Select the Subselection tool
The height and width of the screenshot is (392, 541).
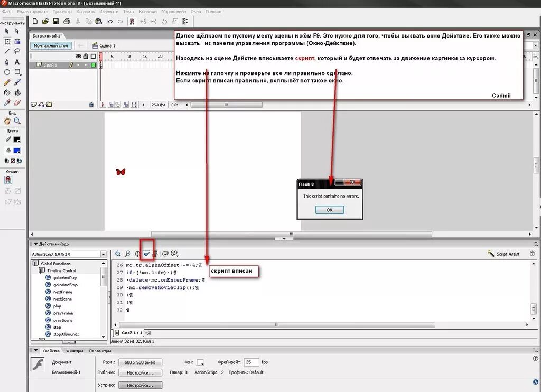tap(17, 31)
